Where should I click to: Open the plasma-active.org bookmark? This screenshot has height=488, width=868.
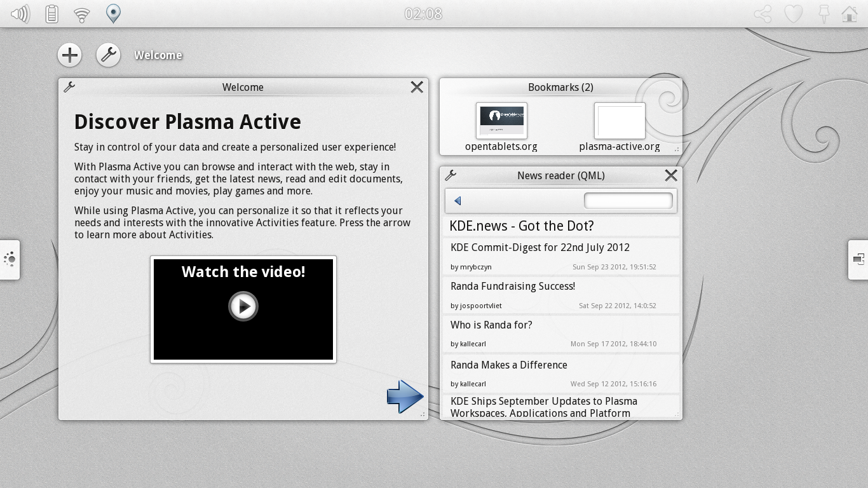point(620,120)
